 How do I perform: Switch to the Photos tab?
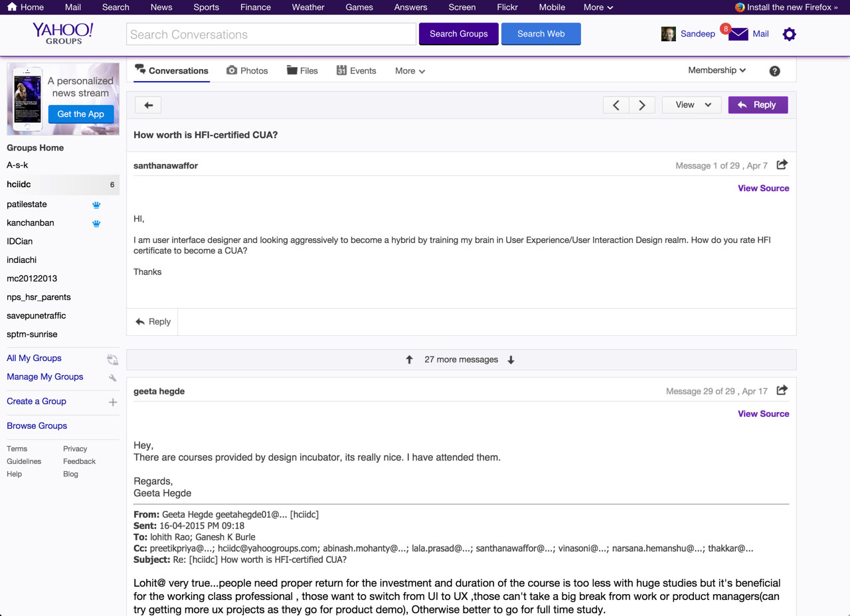[x=247, y=70]
